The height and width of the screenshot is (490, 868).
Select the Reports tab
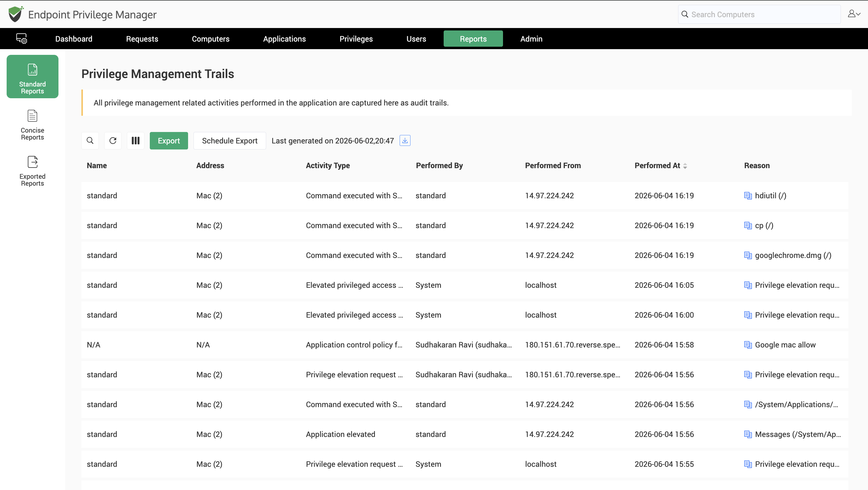coord(473,39)
